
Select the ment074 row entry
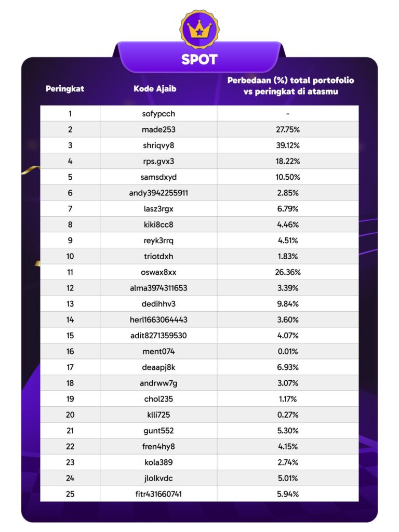coord(158,351)
